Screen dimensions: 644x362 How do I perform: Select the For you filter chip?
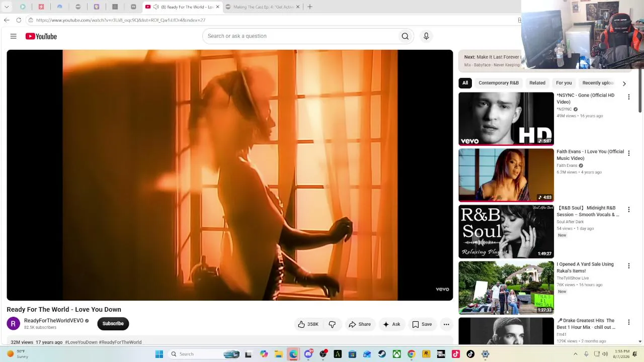pyautogui.click(x=564, y=83)
